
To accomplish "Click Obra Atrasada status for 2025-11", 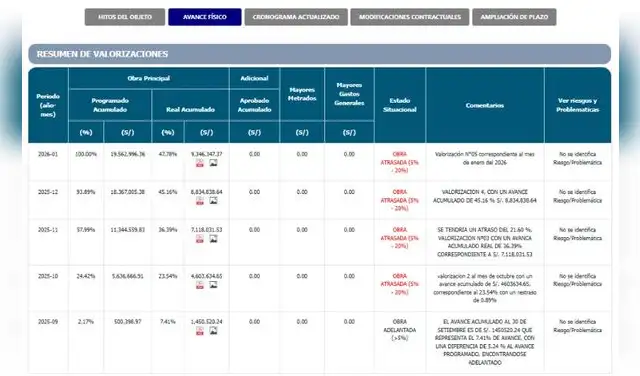I will tap(400, 238).
